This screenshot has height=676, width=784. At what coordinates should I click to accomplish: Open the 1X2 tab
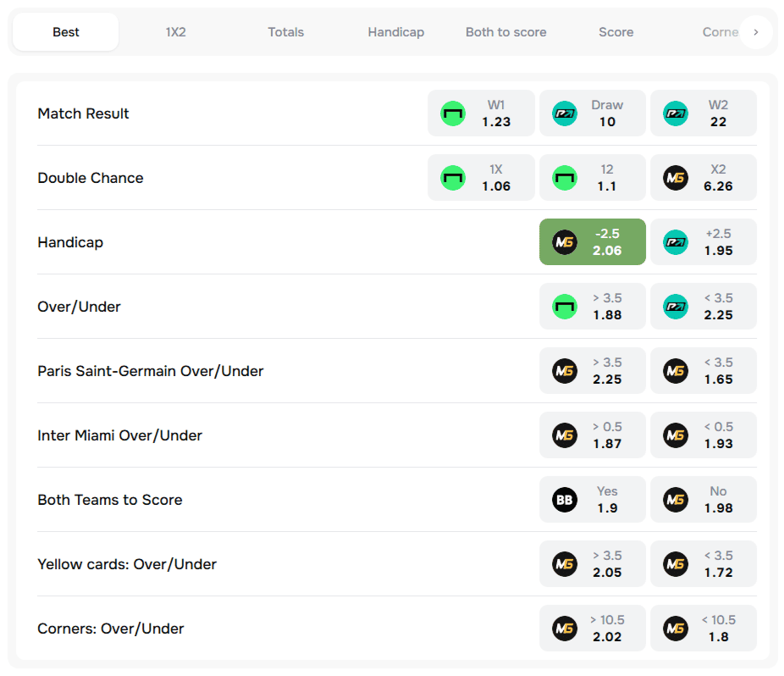pos(175,32)
